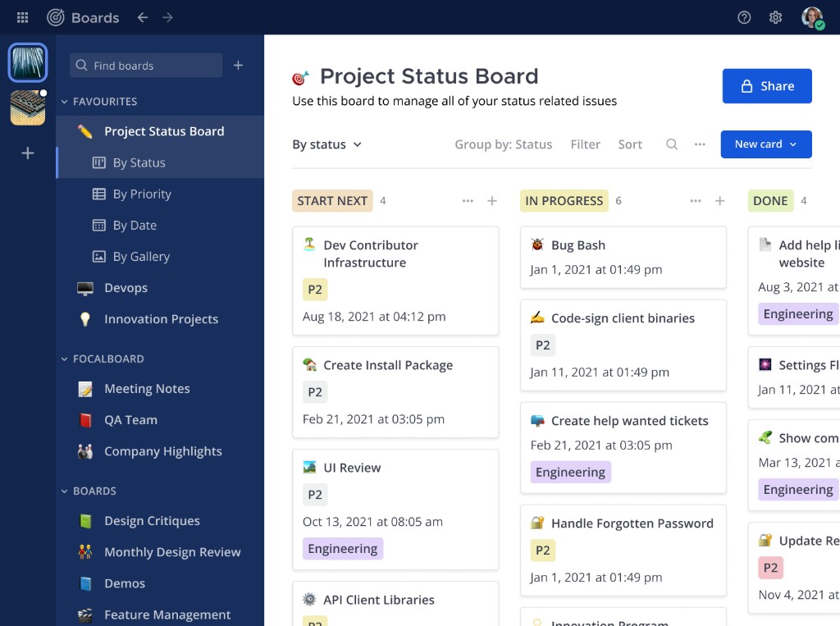Switch to the By Date view
Screen dimensions: 840x626
(x=160, y=225)
